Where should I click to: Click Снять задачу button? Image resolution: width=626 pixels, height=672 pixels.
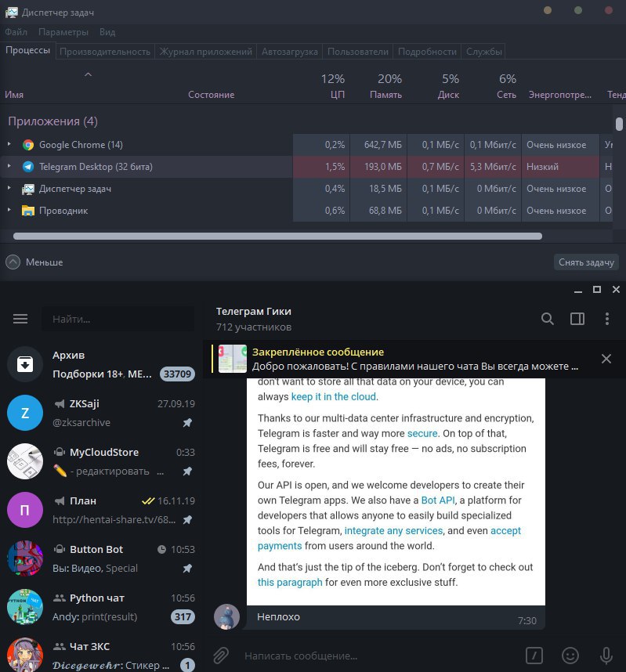point(586,262)
